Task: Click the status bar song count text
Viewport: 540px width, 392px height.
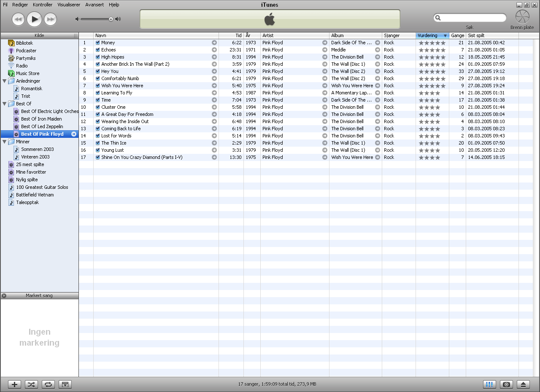Action: coord(277,384)
